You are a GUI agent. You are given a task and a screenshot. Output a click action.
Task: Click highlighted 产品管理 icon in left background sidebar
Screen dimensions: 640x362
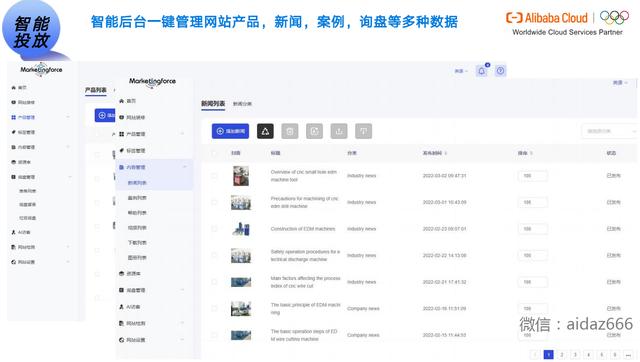coord(13,117)
